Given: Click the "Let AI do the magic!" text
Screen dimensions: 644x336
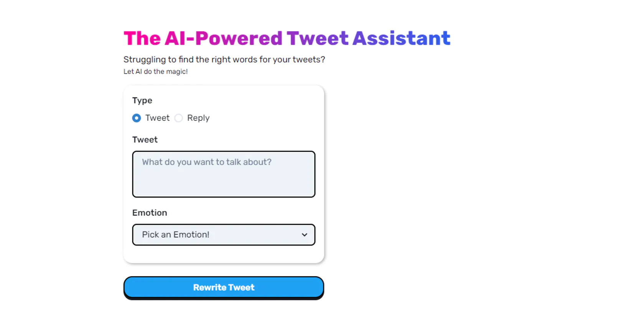Looking at the screenshot, I should tap(155, 72).
